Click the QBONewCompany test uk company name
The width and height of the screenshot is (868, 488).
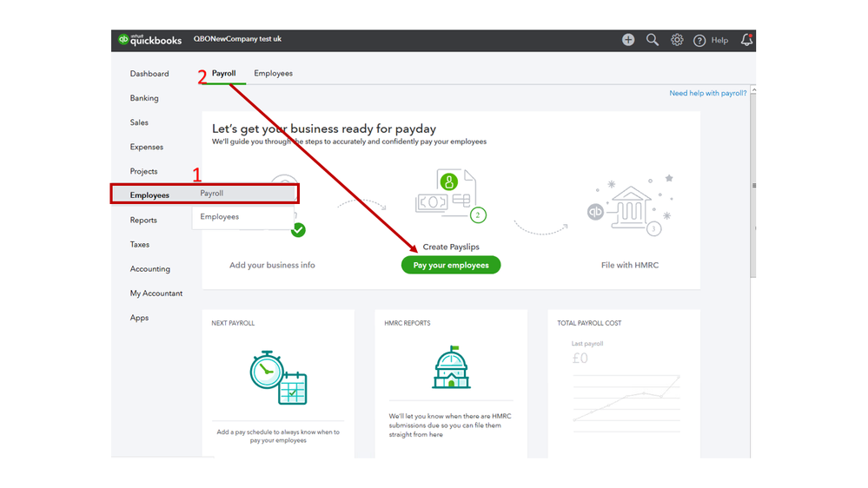pyautogui.click(x=237, y=39)
